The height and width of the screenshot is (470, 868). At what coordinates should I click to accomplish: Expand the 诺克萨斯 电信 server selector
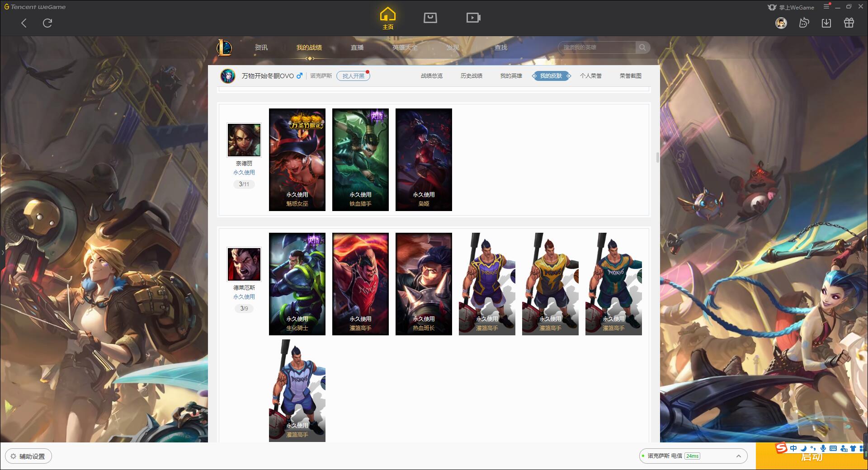[693, 456]
